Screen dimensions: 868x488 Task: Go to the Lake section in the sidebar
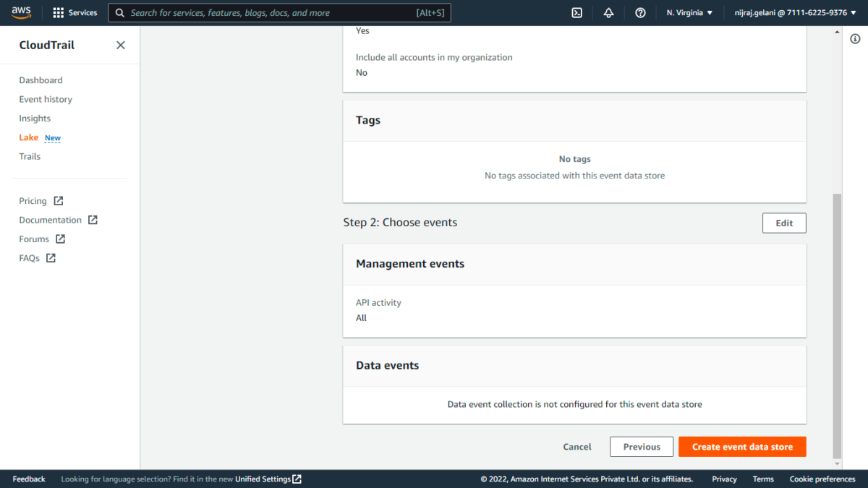pyautogui.click(x=29, y=137)
